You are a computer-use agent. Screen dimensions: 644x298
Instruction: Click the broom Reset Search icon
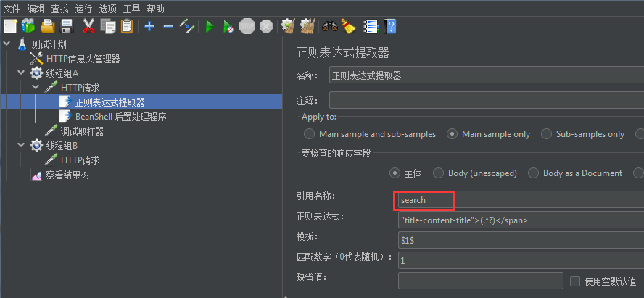(x=349, y=27)
